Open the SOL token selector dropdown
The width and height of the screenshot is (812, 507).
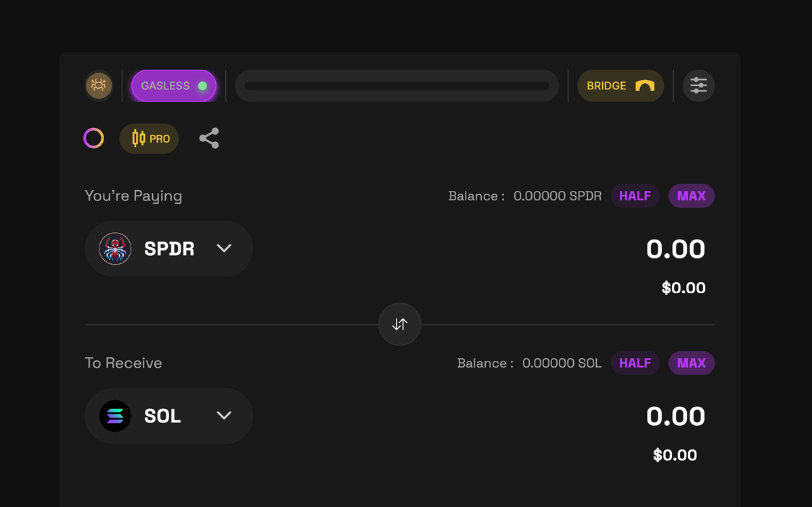[x=168, y=416]
